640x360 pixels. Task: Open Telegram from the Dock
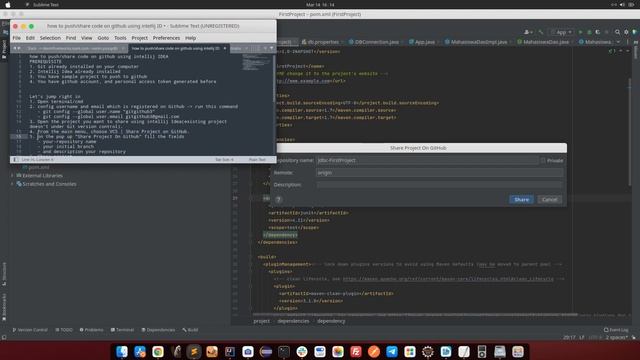(x=392, y=351)
